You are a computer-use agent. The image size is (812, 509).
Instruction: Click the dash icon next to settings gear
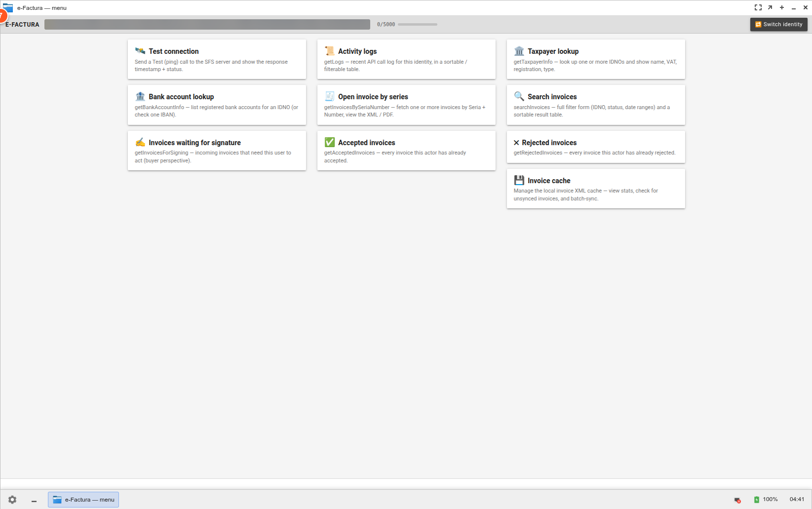coord(34,501)
